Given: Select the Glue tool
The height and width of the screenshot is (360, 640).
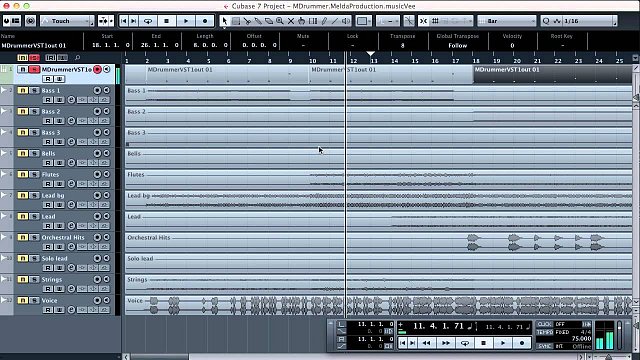Looking at the screenshot, I should pos(258,21).
